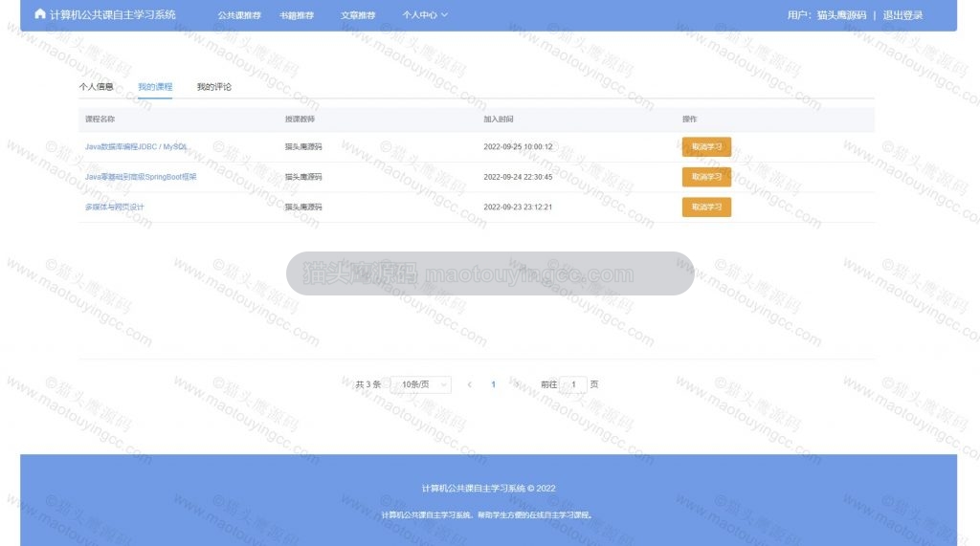Select page number 1 in pagination
Viewport: 980px width, 546px height.
point(493,384)
